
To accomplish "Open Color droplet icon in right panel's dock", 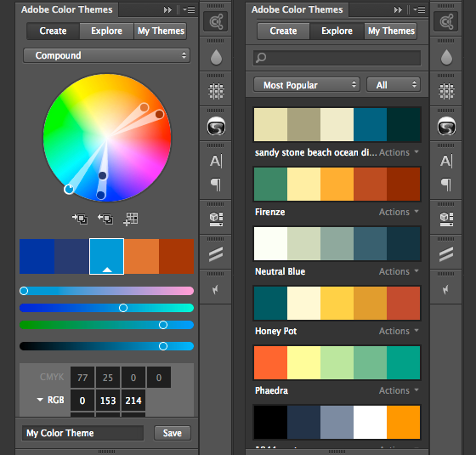I will tap(446, 58).
